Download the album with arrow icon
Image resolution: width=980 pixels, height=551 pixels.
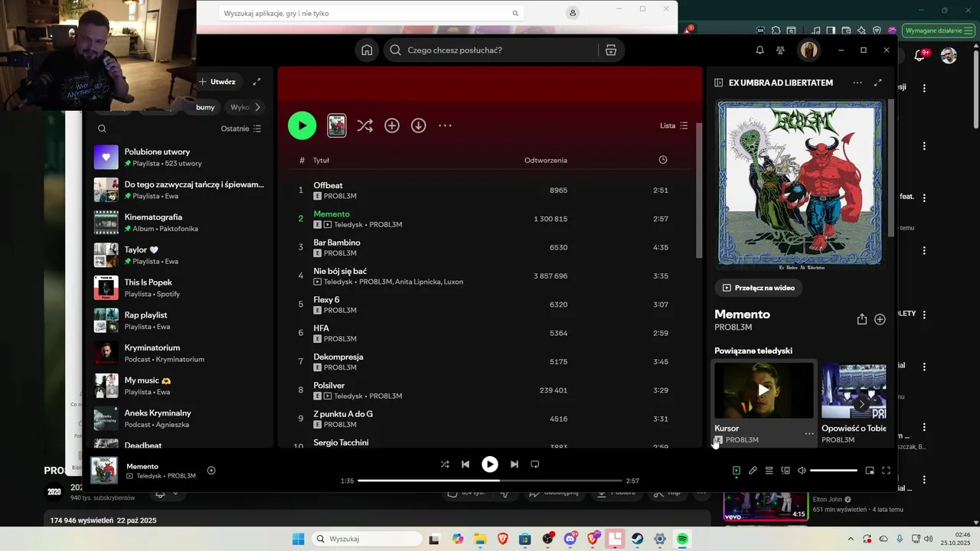pyautogui.click(x=418, y=126)
